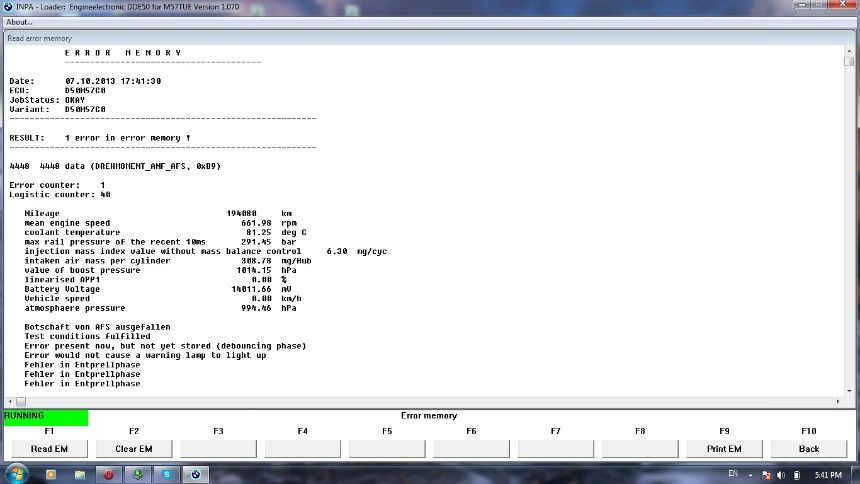The height and width of the screenshot is (484, 860).
Task: Click the volume speaker tray icon
Action: 781,474
